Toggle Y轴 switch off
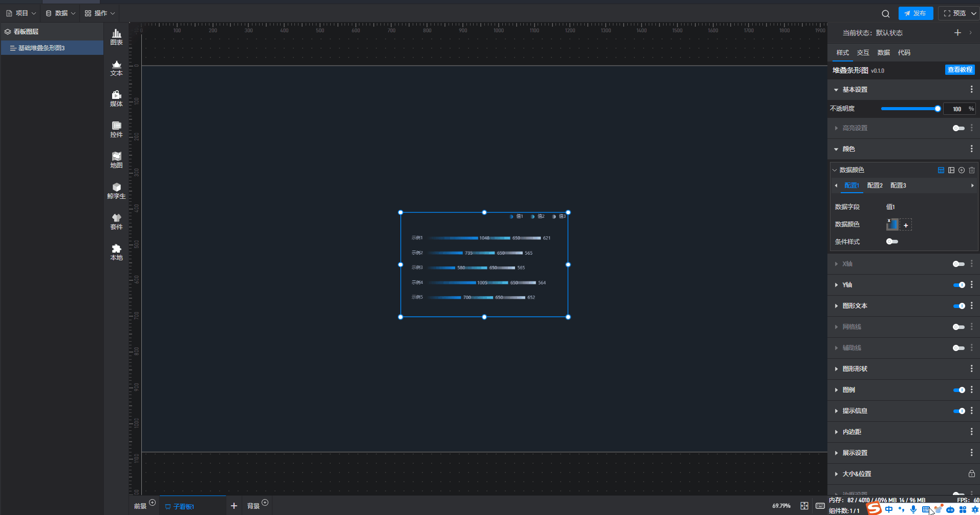The image size is (980, 515). click(x=958, y=285)
